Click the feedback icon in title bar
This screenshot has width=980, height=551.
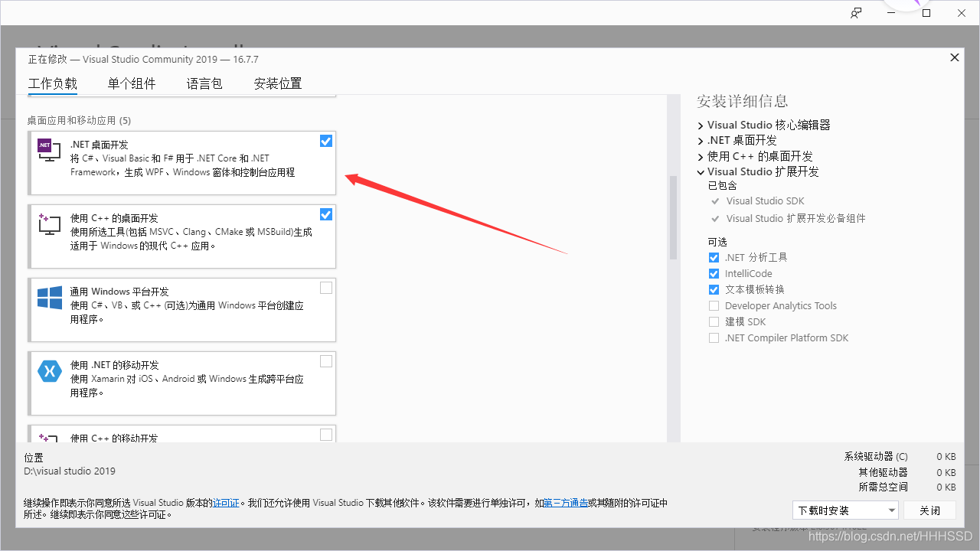coord(856,13)
